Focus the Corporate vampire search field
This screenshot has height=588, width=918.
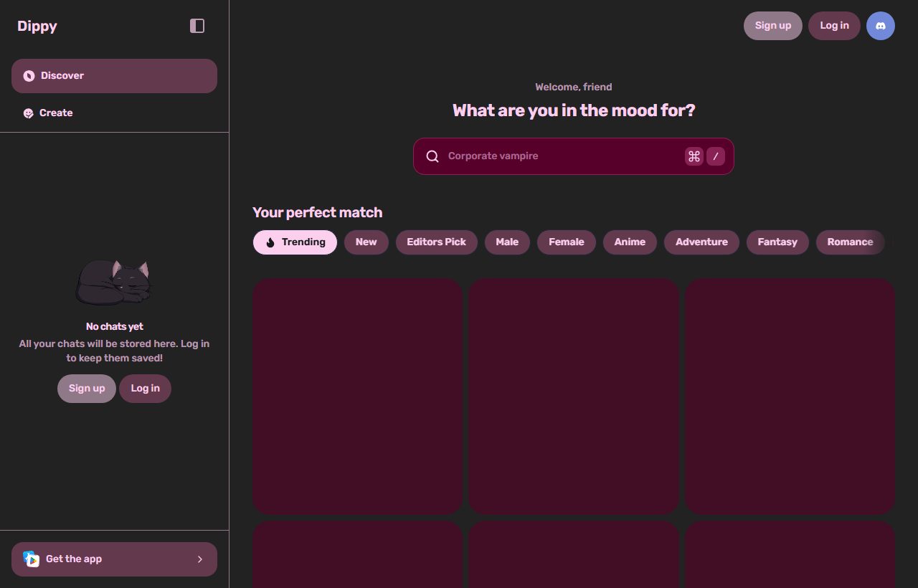click(x=574, y=156)
